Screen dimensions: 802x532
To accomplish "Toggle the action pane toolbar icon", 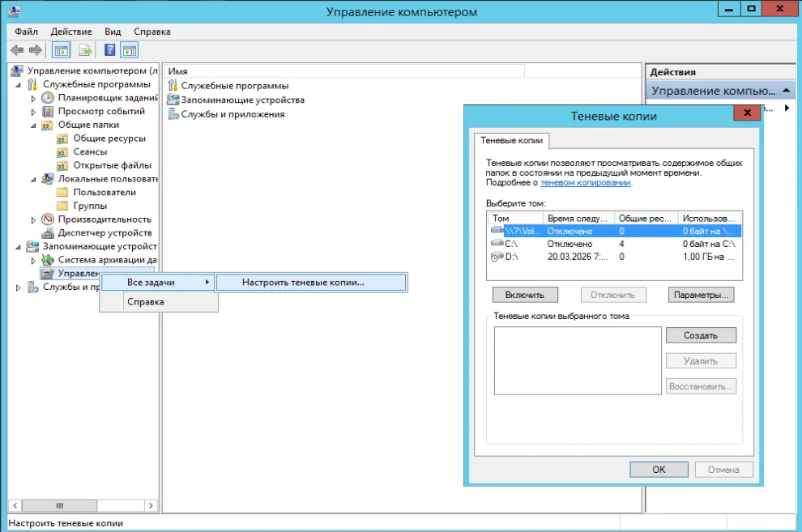I will pos(130,50).
